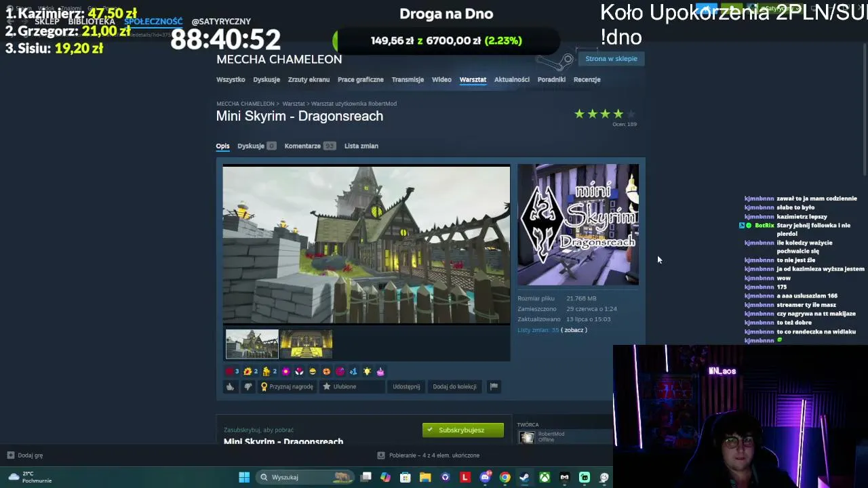Image resolution: width=868 pixels, height=488 pixels.
Task: Open the Dyskusje sub-tab with 0 count
Action: (256, 146)
